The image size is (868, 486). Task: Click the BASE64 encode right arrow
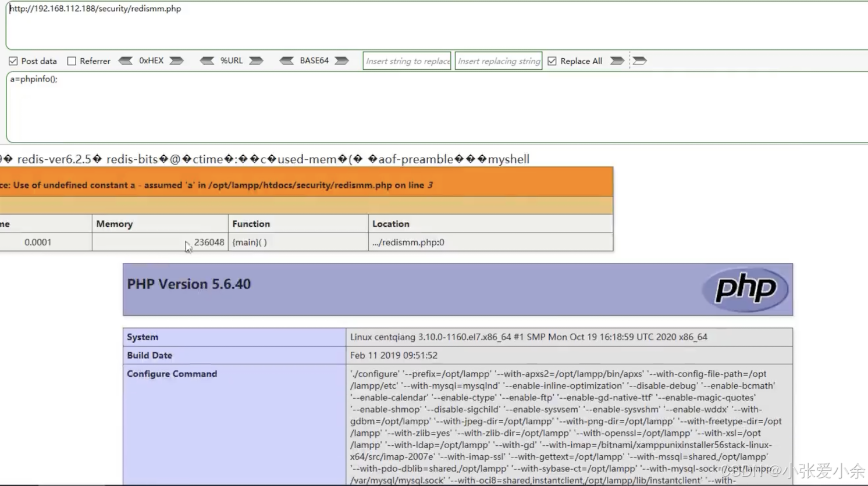pyautogui.click(x=342, y=60)
